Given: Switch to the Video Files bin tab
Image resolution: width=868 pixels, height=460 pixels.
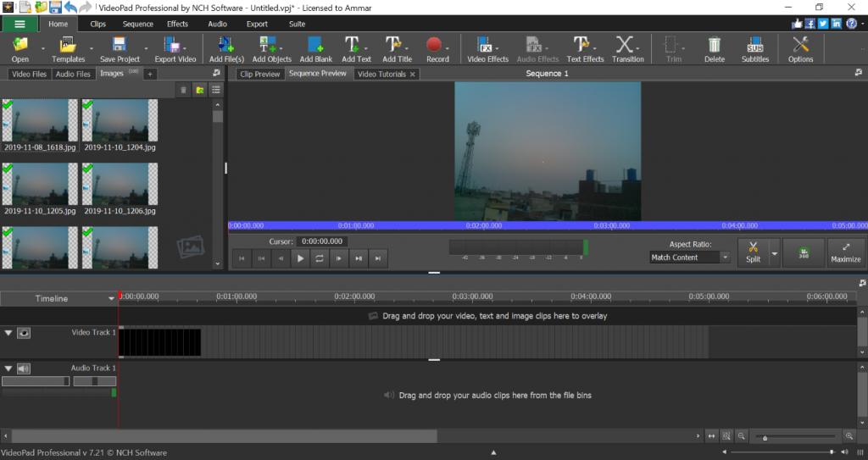Looking at the screenshot, I should [x=30, y=74].
